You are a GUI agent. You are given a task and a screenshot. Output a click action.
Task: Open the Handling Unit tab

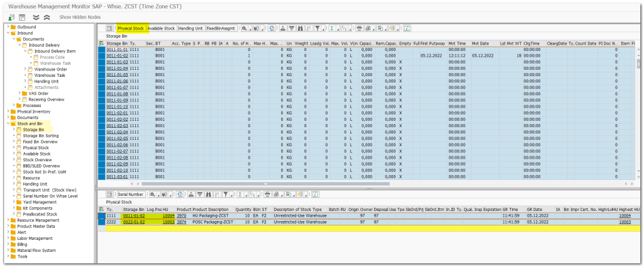coord(190,28)
